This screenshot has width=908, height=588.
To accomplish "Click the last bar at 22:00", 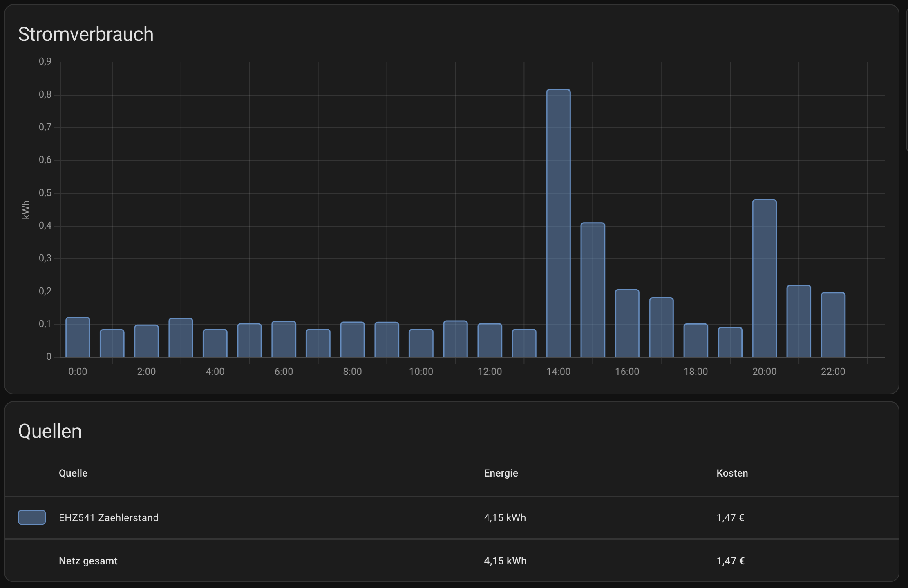I will (833, 325).
